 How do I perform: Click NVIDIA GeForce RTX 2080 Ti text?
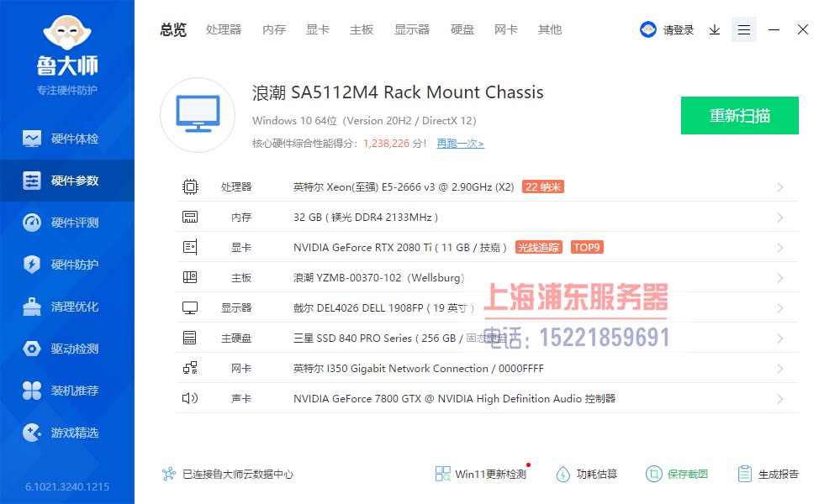point(400,247)
